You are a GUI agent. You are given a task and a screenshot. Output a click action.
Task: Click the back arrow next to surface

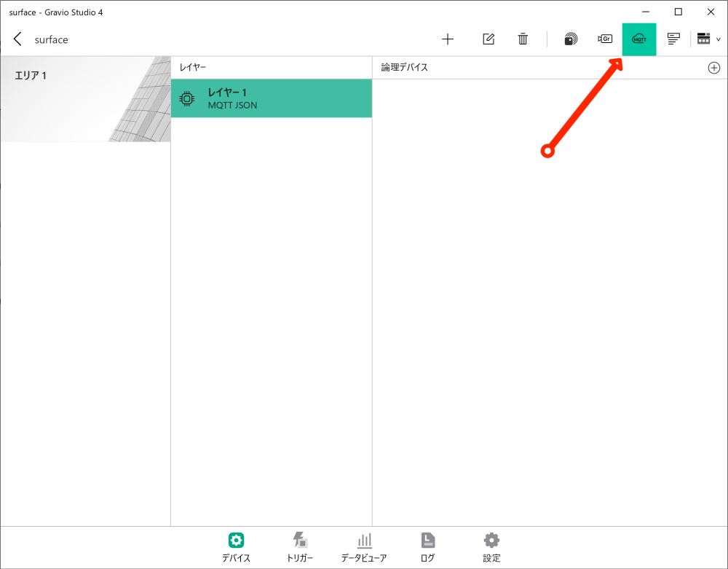pyautogui.click(x=17, y=39)
